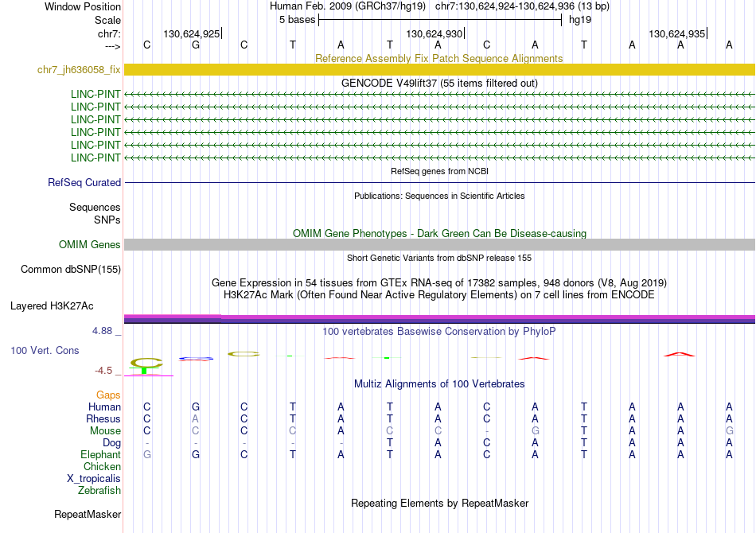Click the Layered H3K27Ac track label
The height and width of the screenshot is (533, 756).
(x=52, y=306)
